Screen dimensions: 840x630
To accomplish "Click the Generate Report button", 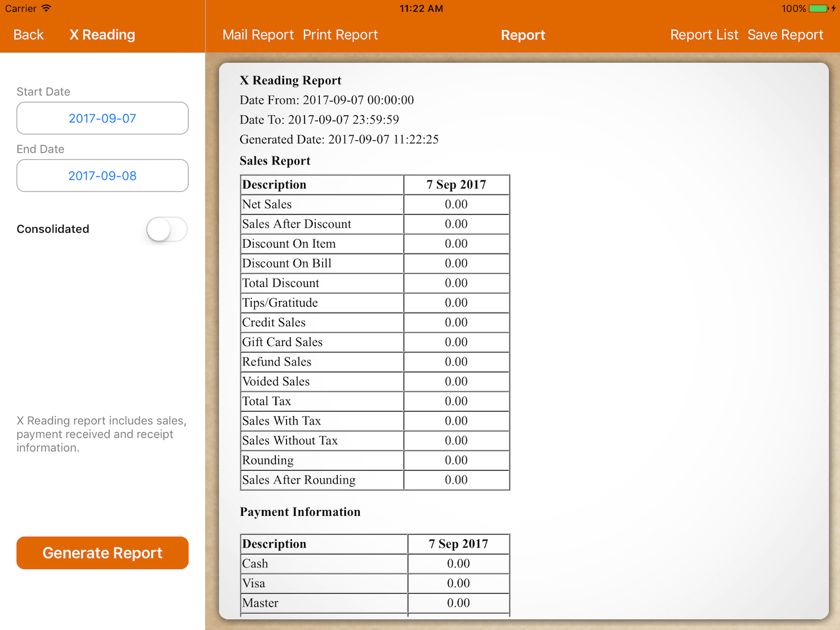I will 103,553.
